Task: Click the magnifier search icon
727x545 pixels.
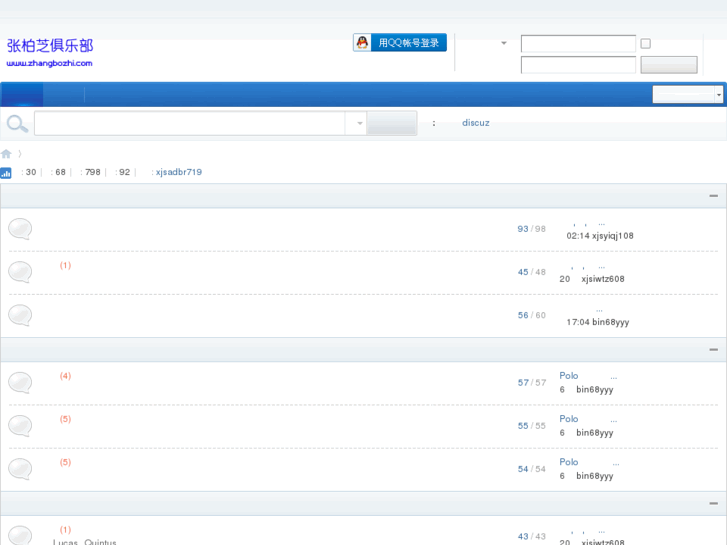Action: [17, 123]
